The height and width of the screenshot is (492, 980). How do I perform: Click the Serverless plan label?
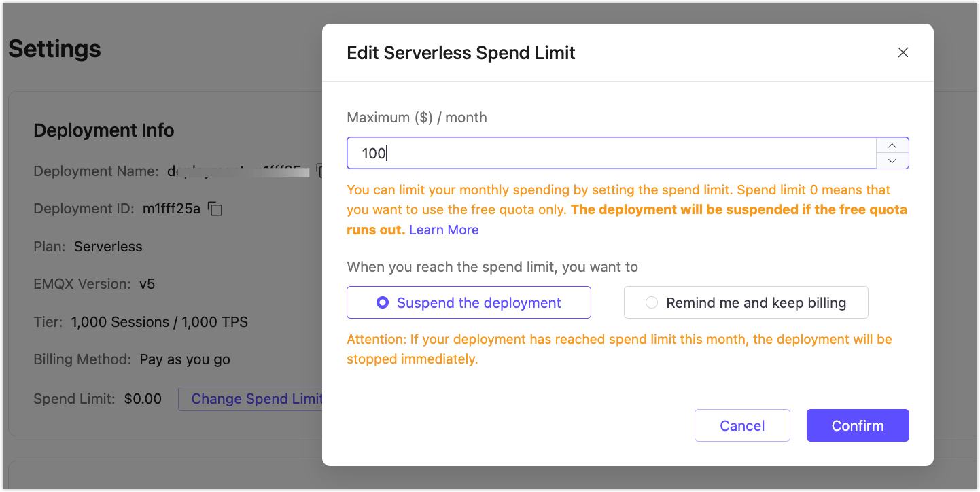[107, 247]
